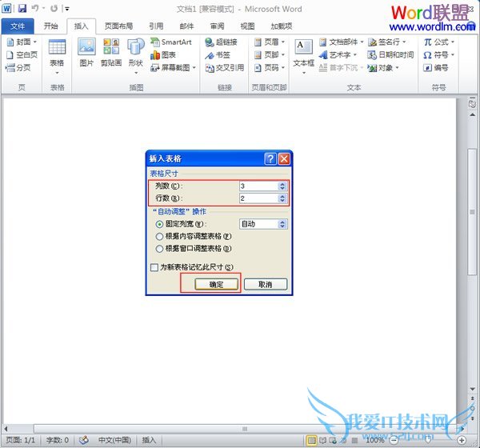Viewport: 480px width, 448px height.
Task: Click the 行数 rows input field
Action: tap(258, 198)
